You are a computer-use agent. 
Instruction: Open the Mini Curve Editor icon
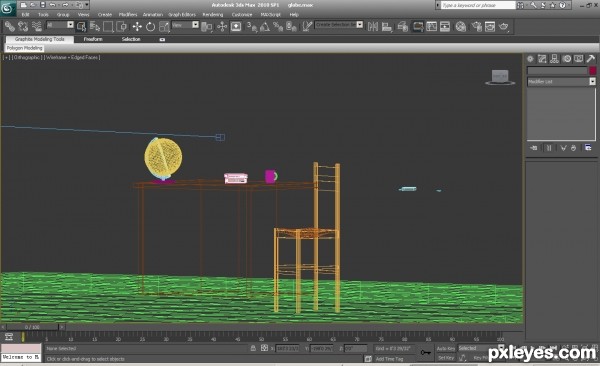(x=9, y=337)
